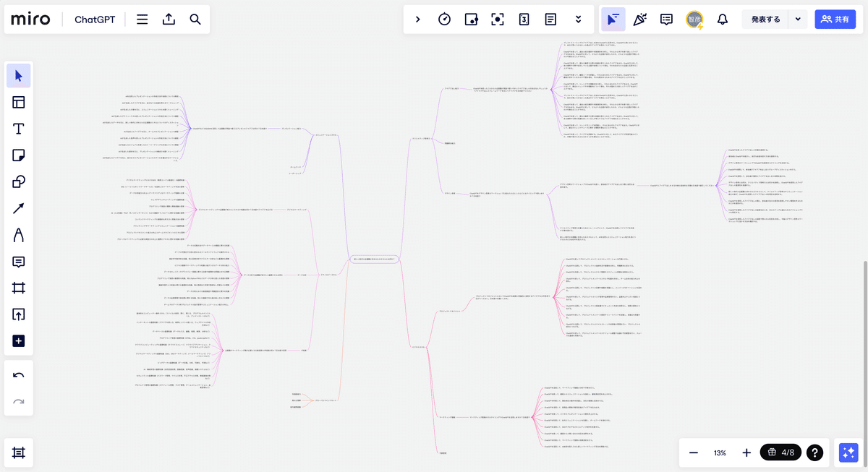Click the upload tool icon
Viewport: 868px width, 472px height.
coord(19,314)
